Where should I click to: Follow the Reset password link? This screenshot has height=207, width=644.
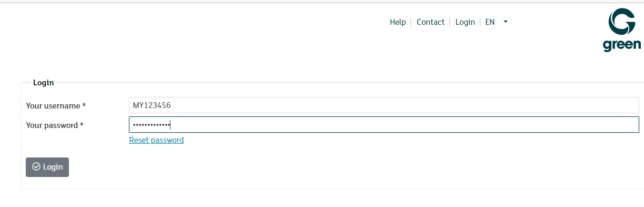click(156, 140)
